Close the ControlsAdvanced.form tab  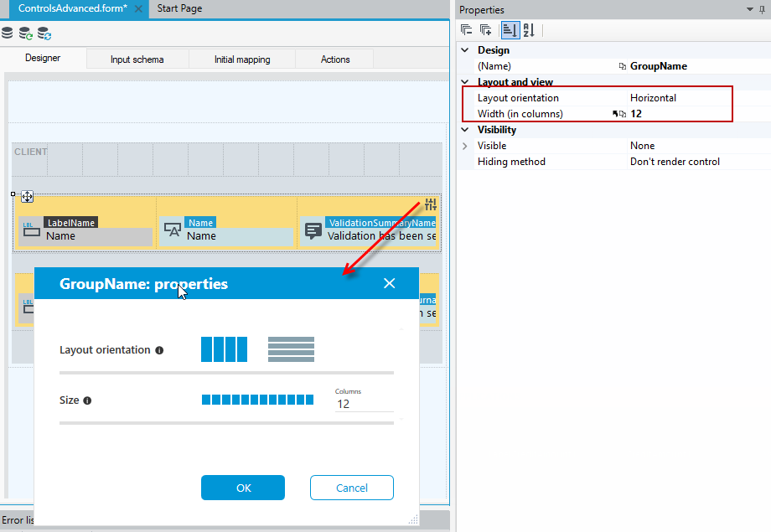point(138,9)
